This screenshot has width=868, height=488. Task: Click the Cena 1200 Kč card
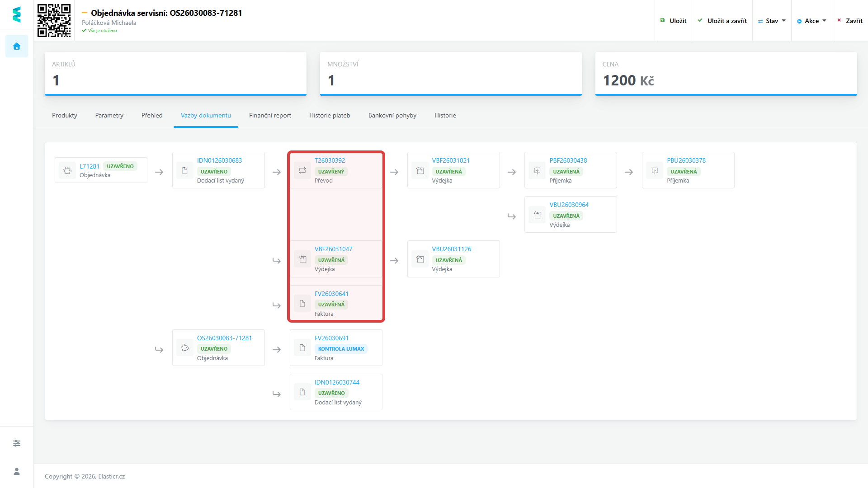click(726, 74)
